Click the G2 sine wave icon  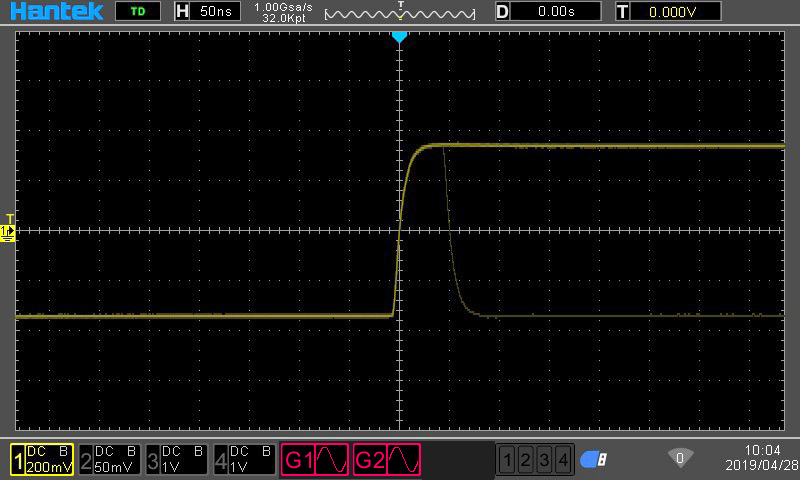point(403,460)
